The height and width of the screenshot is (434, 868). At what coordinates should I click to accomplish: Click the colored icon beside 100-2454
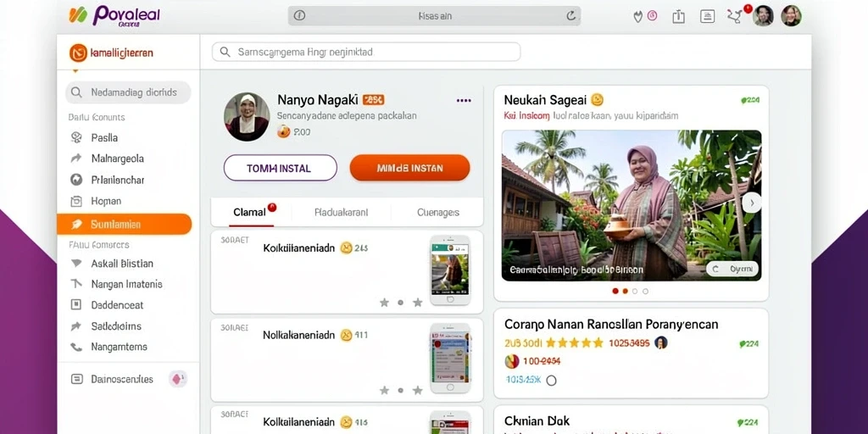coord(511,361)
